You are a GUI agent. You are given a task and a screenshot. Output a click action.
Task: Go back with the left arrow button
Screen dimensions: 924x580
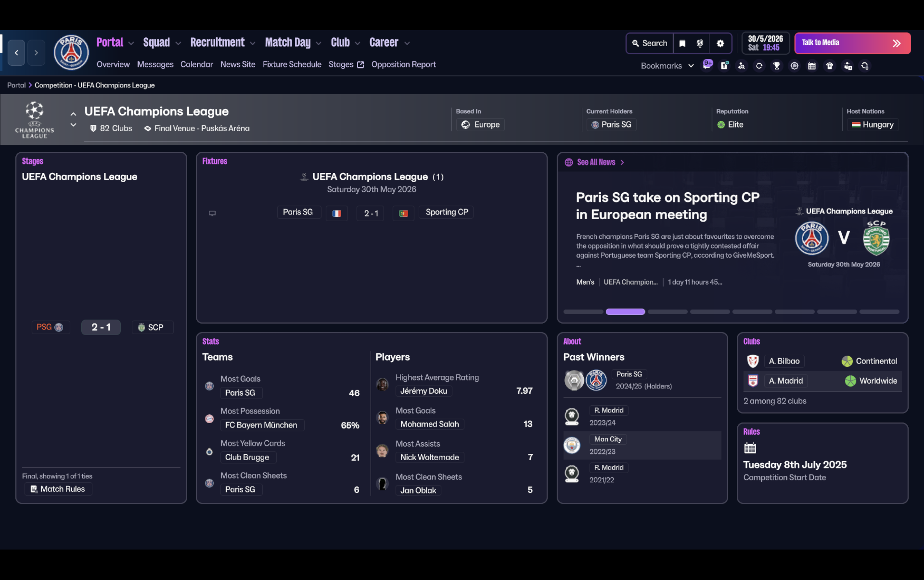click(x=16, y=52)
